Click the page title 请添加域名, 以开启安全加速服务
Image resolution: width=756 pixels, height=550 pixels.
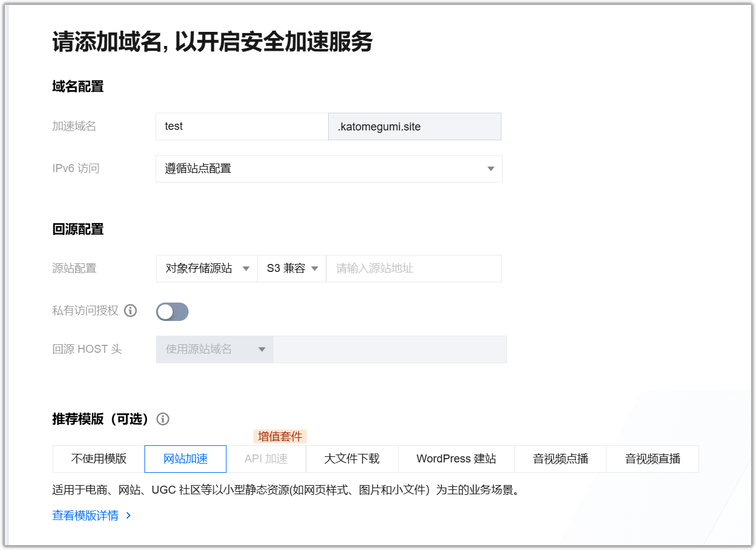click(212, 43)
